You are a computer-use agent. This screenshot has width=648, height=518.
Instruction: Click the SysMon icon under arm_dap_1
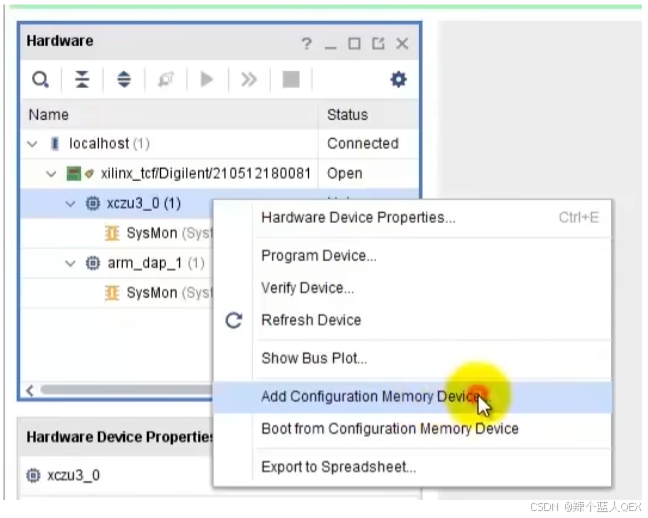[112, 293]
